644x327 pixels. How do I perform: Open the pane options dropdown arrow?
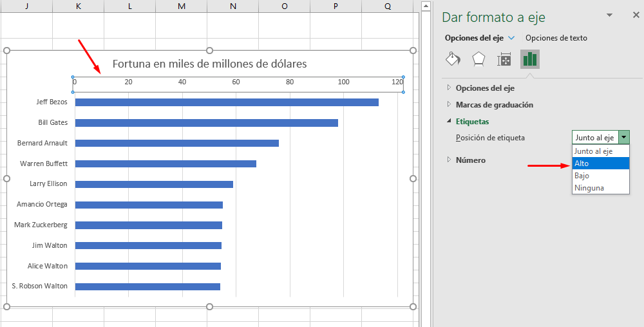coord(609,15)
